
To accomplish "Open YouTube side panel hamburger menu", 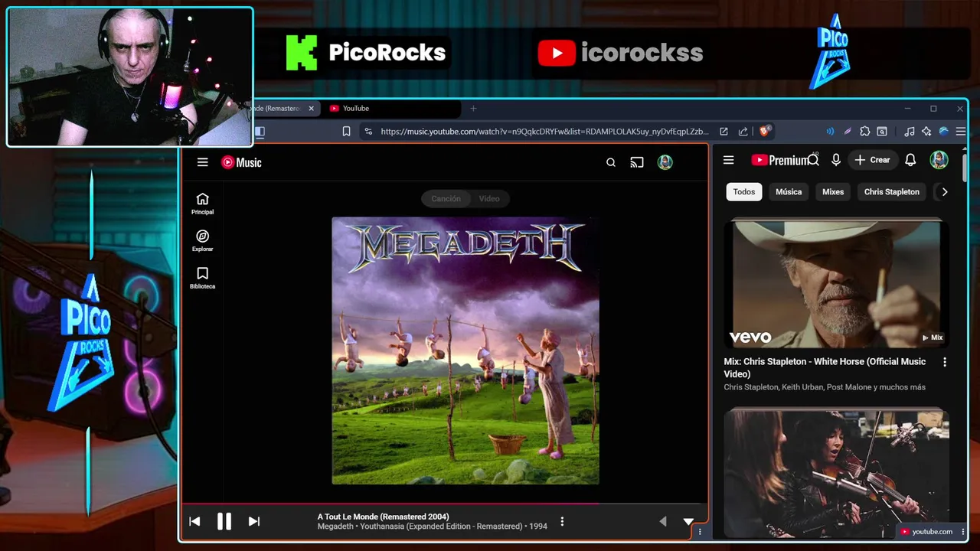I will coord(729,160).
